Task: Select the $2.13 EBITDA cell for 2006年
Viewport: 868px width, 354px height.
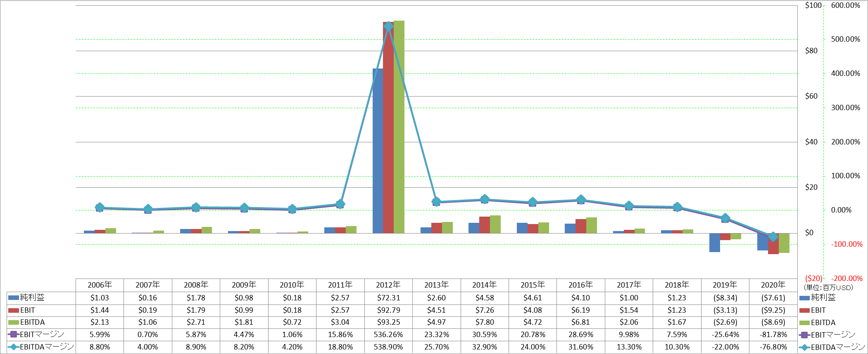Action: coord(100,322)
